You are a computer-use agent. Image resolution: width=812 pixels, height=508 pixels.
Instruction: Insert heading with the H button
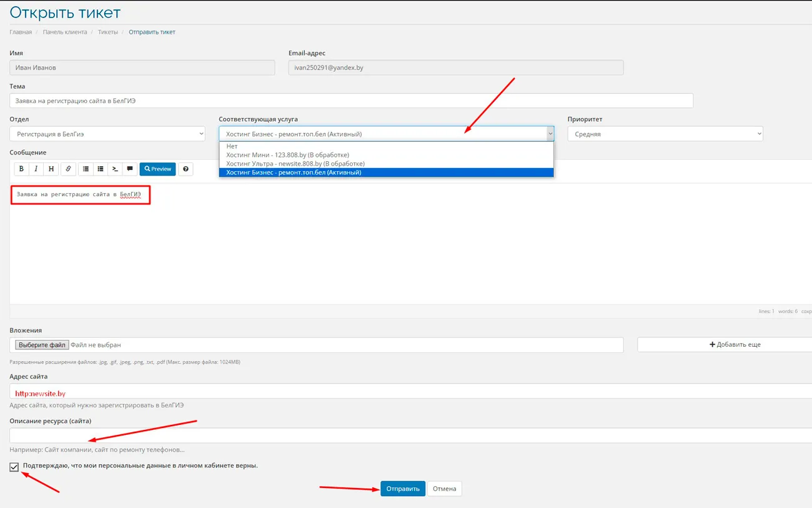pos(51,169)
